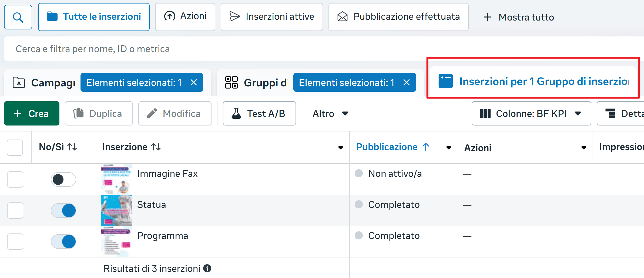
Task: Remove the selected campaign filter with the X
Action: (194, 83)
